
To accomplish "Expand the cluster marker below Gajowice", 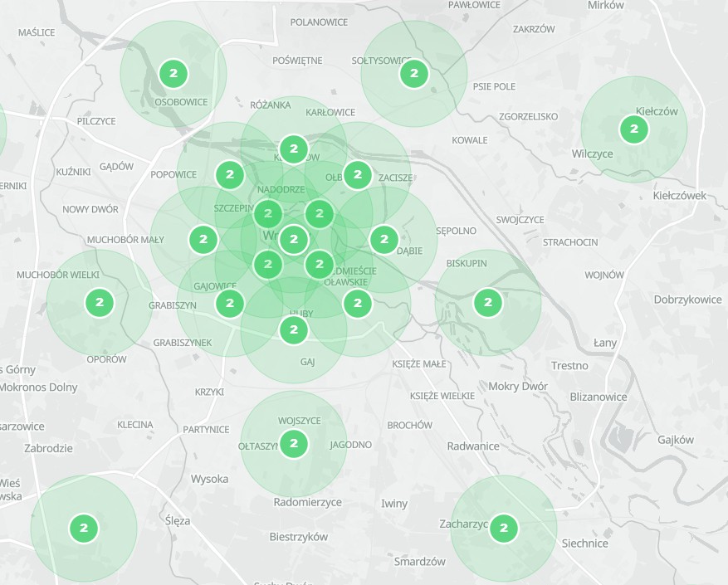I will point(229,304).
